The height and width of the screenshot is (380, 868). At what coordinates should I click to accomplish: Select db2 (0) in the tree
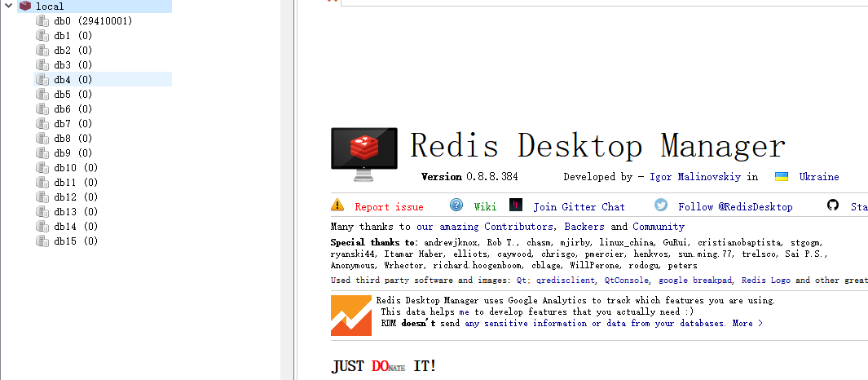click(x=73, y=51)
